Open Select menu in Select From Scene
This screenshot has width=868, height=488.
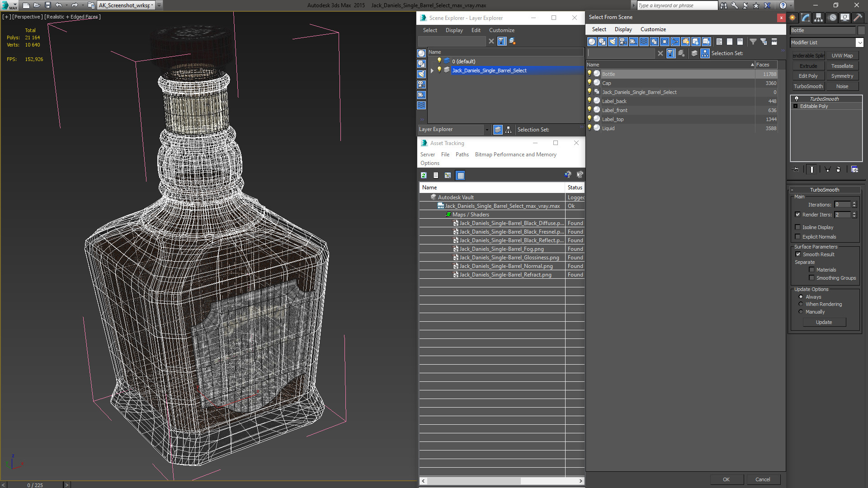click(599, 29)
